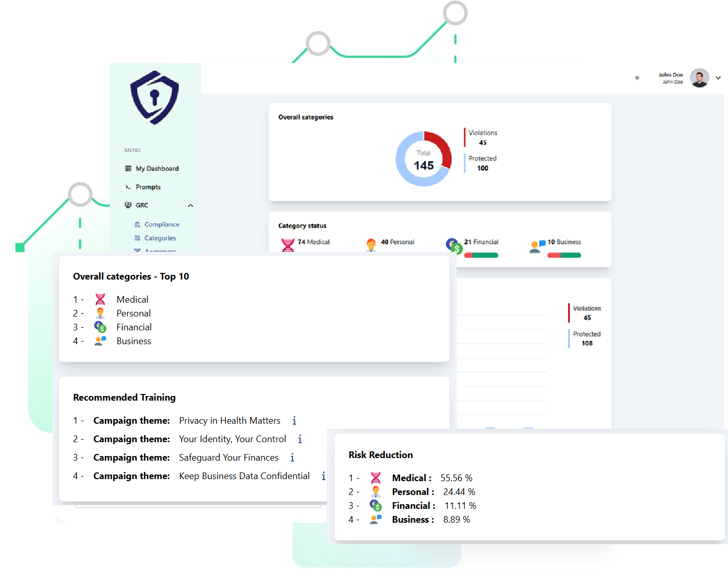
Task: Click the GRC icon in the sidebar
Action: 127,205
